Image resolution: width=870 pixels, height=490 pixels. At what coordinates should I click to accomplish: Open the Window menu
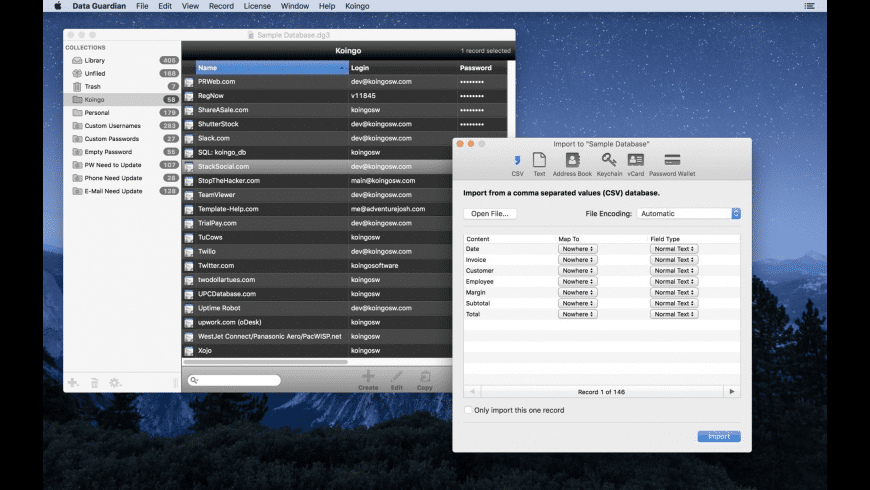(295, 6)
